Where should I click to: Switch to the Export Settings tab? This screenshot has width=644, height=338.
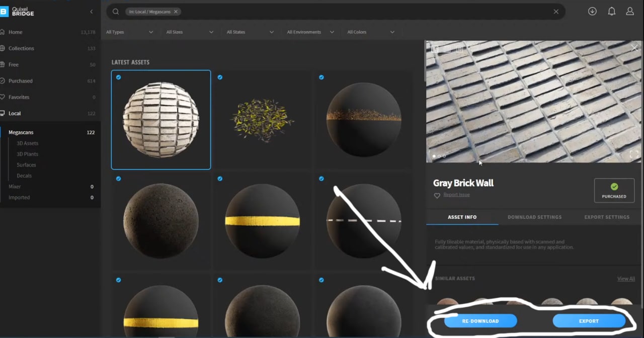[x=607, y=217]
